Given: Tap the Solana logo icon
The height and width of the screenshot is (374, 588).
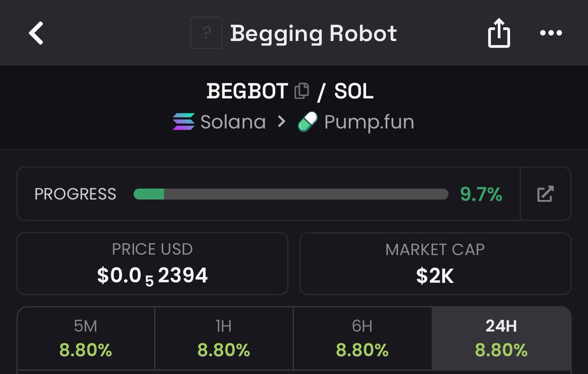Looking at the screenshot, I should (184, 121).
